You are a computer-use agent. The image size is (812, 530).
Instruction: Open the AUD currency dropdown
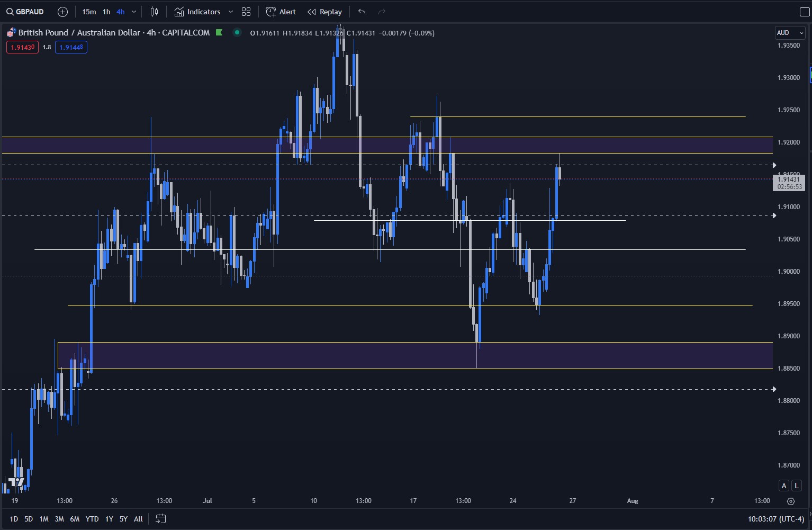tap(789, 32)
